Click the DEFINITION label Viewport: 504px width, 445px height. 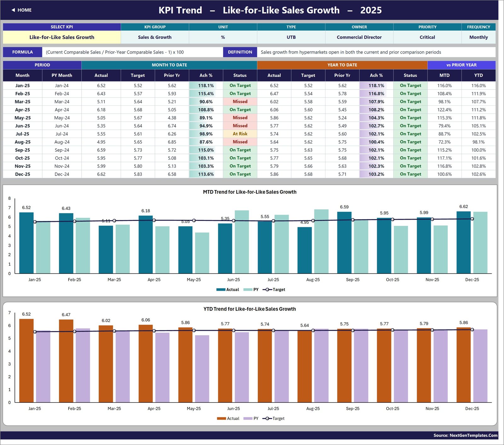point(240,52)
